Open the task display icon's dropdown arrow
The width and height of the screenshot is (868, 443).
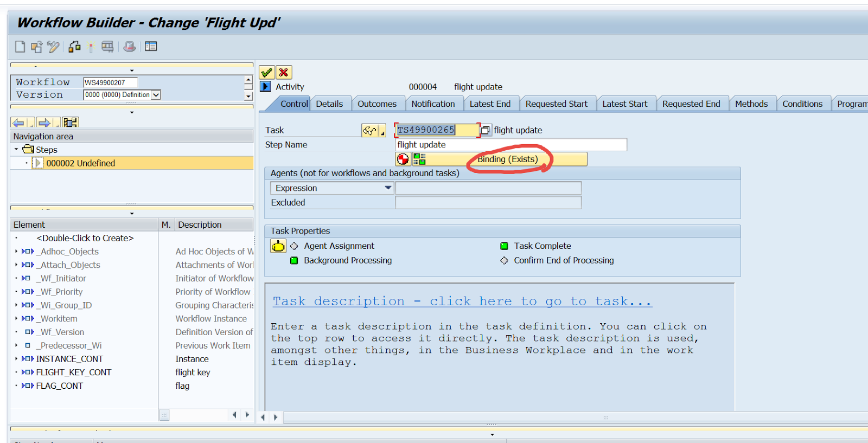click(x=382, y=131)
